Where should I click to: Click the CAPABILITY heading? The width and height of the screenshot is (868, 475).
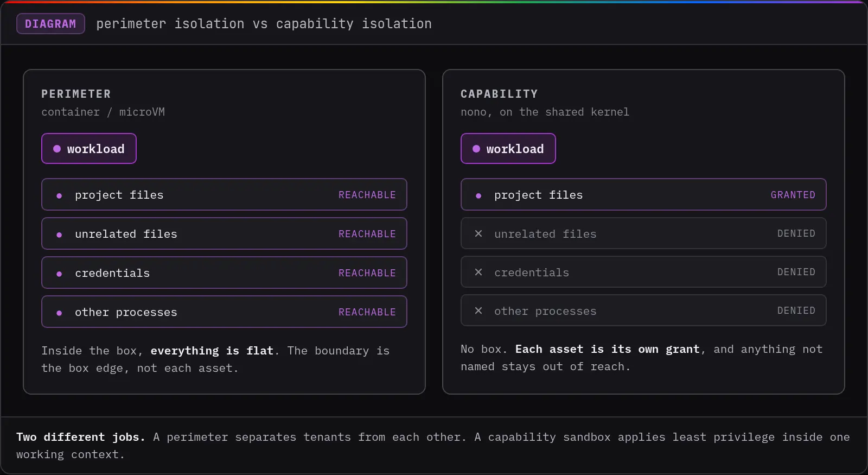click(x=499, y=94)
